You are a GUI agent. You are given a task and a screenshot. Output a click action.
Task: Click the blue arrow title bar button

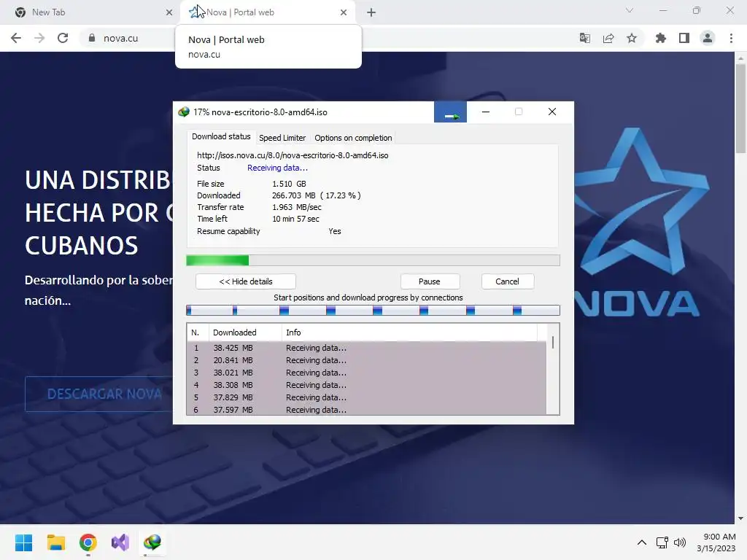pos(450,112)
